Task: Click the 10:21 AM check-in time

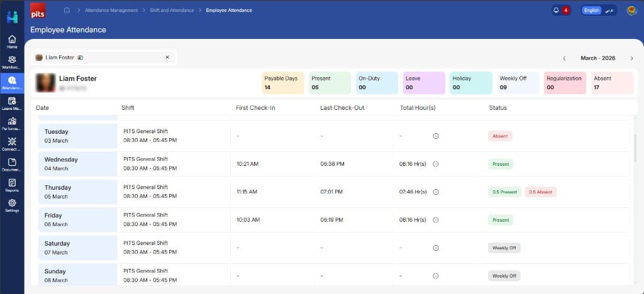Action: (247, 164)
